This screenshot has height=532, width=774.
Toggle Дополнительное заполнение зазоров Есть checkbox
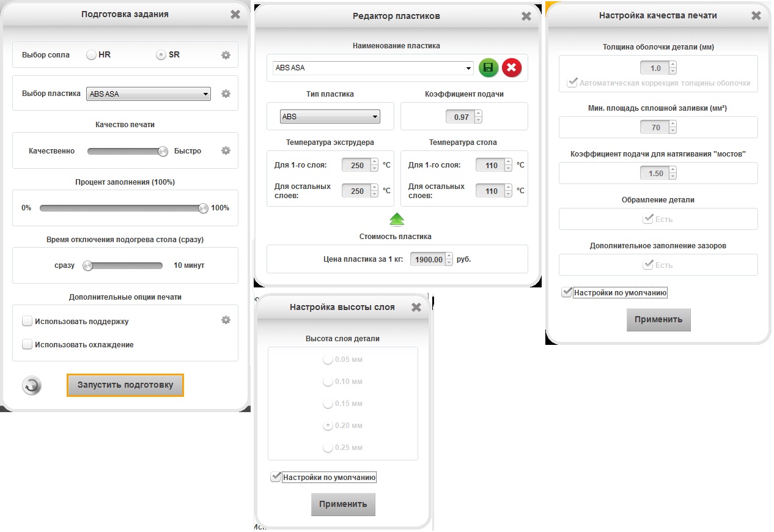(x=648, y=265)
